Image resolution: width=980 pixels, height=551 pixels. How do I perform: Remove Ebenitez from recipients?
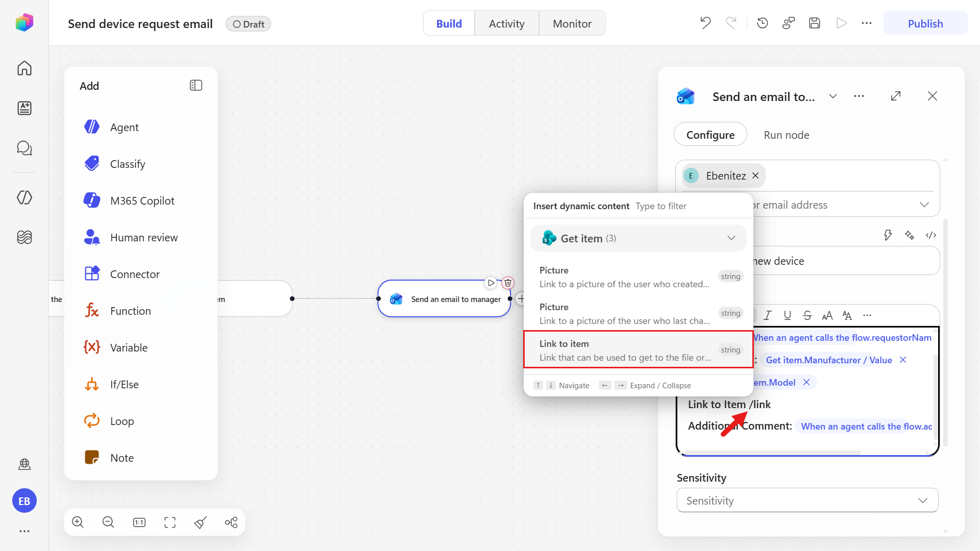tap(755, 176)
